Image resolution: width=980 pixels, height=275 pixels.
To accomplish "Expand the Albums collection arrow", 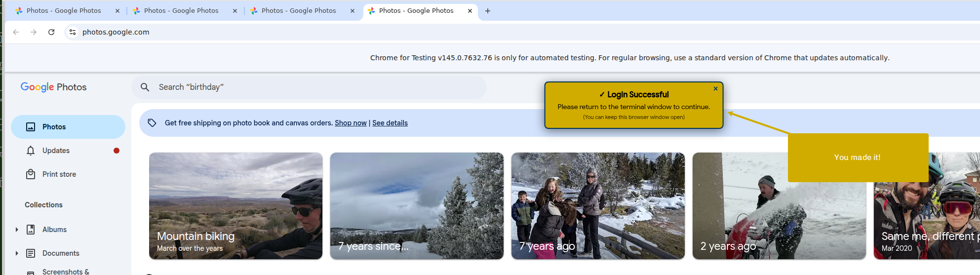I will tap(17, 230).
